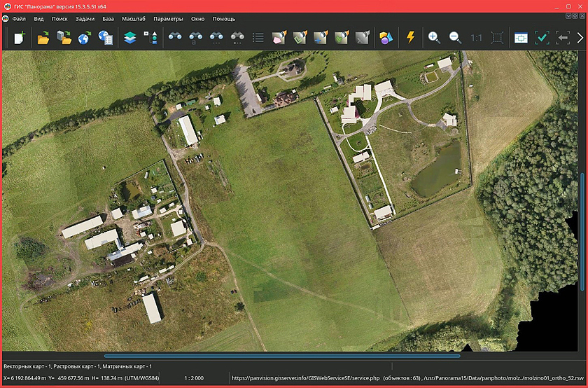Click the colored geometric shapes icon
Image resolution: width=588 pixels, height=388 pixels.
point(386,38)
